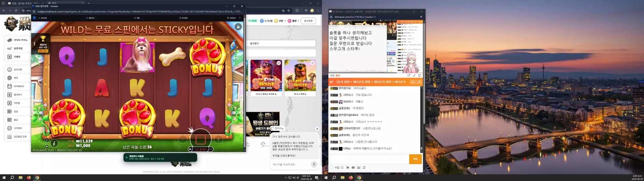The height and width of the screenshot is (181, 644).
Task: Stop the spin with the red square button
Action: click(x=201, y=139)
